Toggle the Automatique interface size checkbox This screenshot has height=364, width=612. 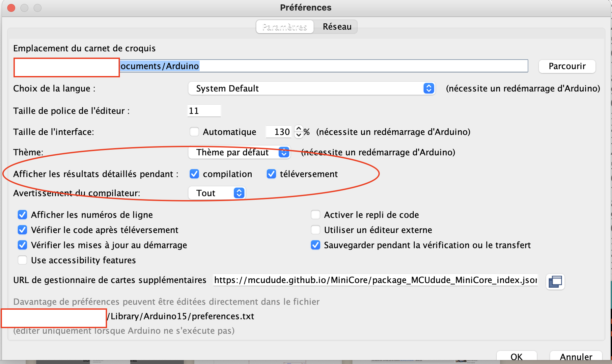(x=194, y=132)
